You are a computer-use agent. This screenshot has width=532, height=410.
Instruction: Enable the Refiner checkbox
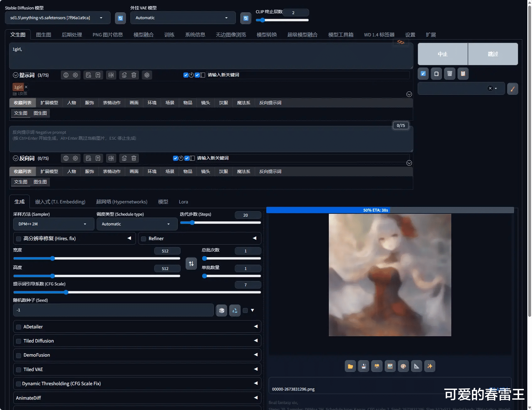144,239
